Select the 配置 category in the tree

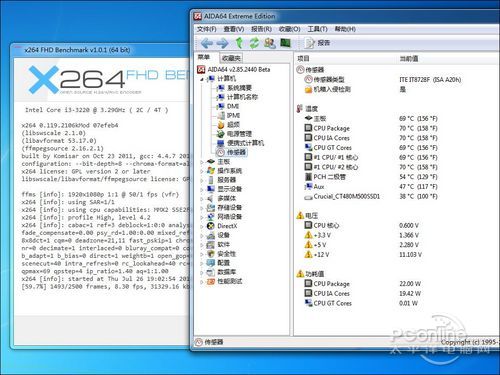[x=218, y=263]
